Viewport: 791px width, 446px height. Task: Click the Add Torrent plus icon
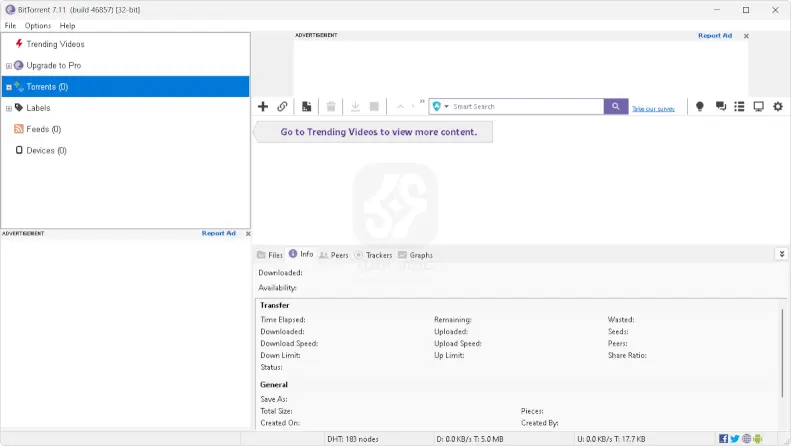point(263,106)
